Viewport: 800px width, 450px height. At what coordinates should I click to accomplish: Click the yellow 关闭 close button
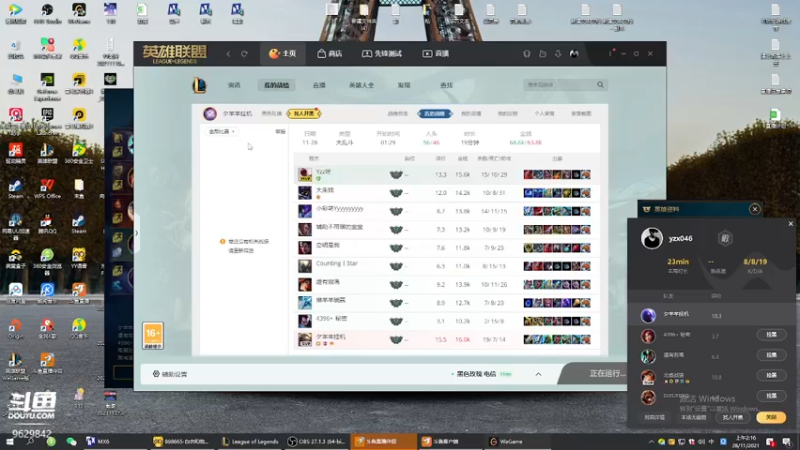point(771,417)
